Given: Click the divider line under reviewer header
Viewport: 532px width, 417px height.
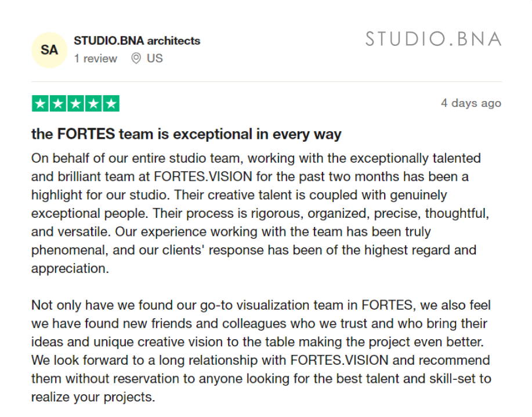Looking at the screenshot, I should pyautogui.click(x=266, y=82).
